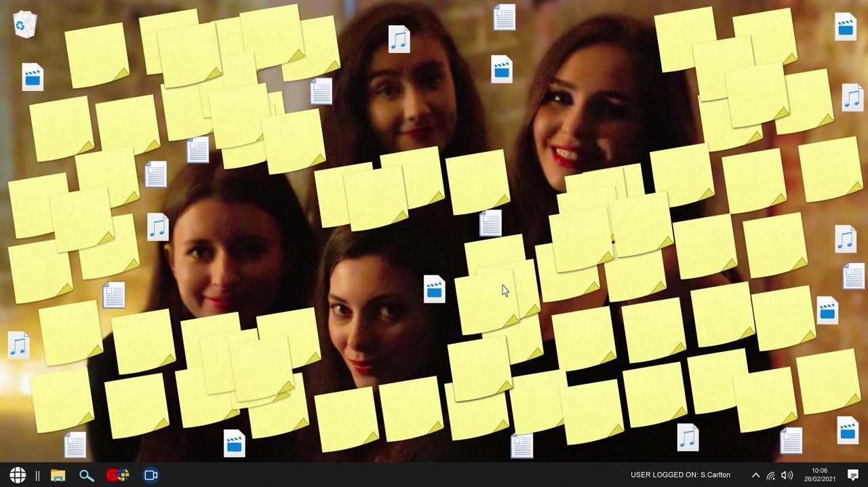Launch File Explorer from the taskbar

[x=58, y=475]
